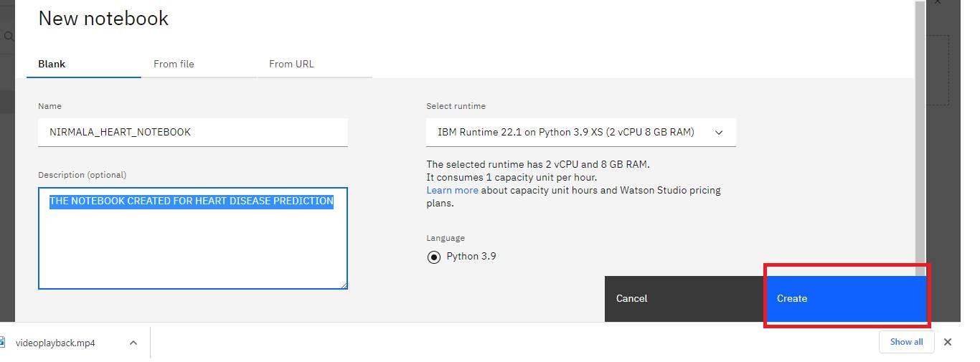Screen dimensions: 980x362
Task: Open the Select runtime combo box
Action: 581,132
